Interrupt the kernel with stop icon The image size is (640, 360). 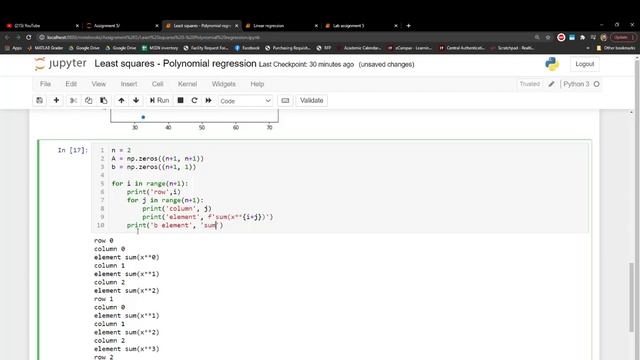[180, 100]
